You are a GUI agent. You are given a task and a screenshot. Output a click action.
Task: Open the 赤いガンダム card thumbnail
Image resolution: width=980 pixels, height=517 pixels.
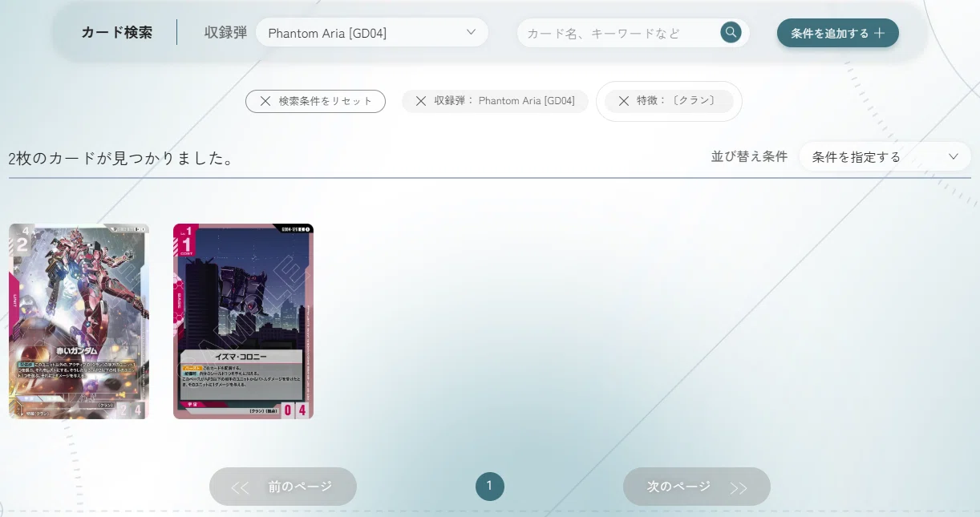tap(79, 321)
